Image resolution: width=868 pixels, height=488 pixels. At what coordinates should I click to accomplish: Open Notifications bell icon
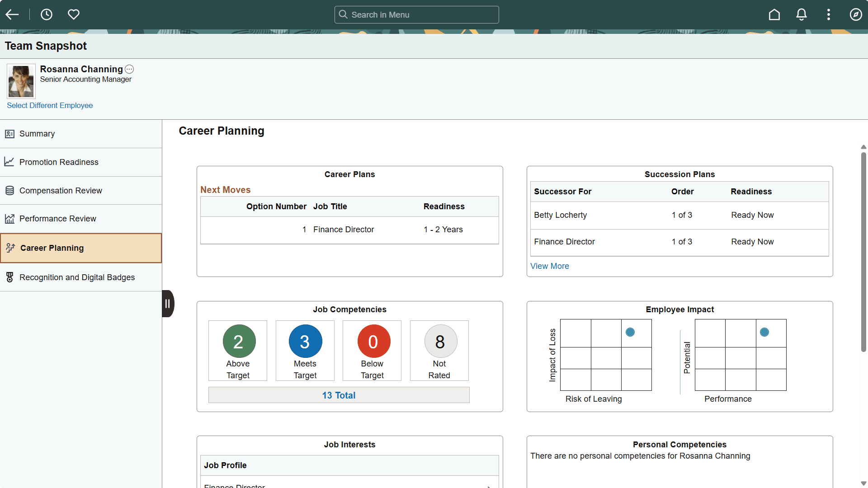pyautogui.click(x=802, y=14)
